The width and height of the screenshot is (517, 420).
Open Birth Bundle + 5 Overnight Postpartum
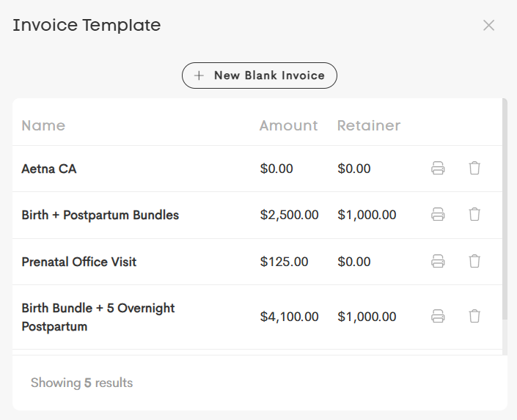tap(98, 317)
